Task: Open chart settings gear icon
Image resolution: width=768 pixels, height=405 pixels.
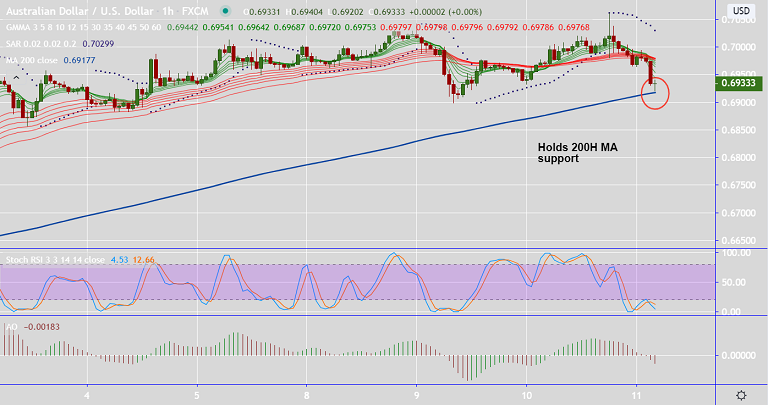Action: pyautogui.click(x=742, y=395)
